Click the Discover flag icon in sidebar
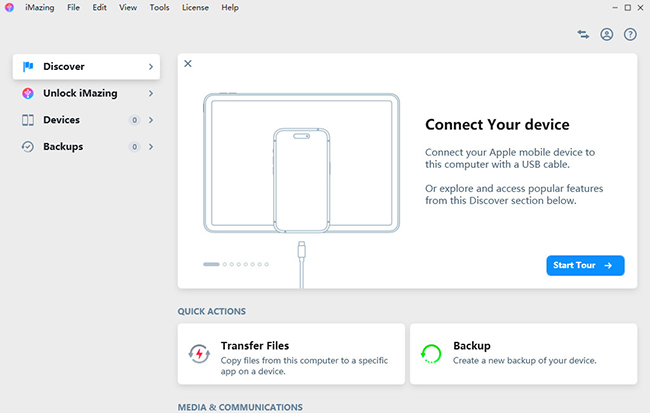Image resolution: width=650 pixels, height=413 pixels. pyautogui.click(x=28, y=67)
